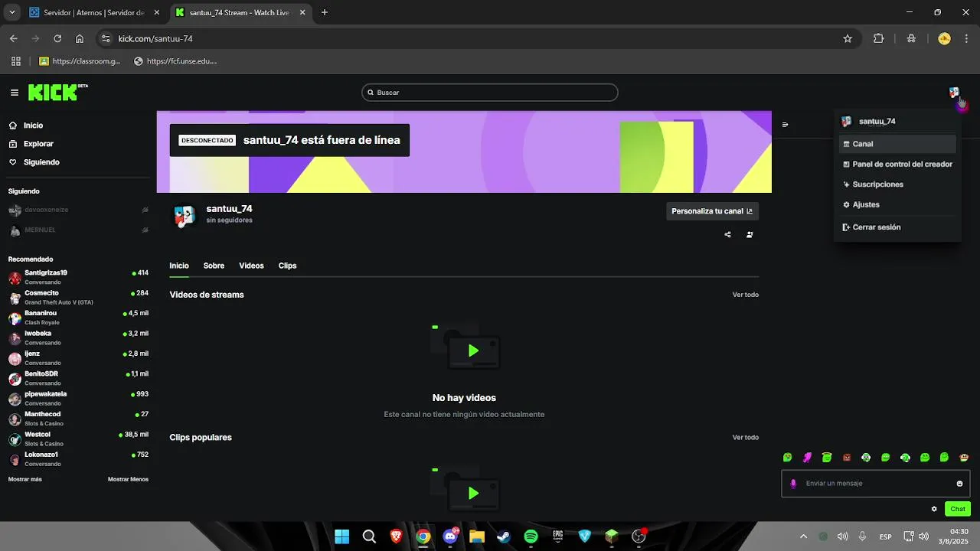
Task: Insert the first green heart-eyes emote
Action: pyautogui.click(x=787, y=458)
